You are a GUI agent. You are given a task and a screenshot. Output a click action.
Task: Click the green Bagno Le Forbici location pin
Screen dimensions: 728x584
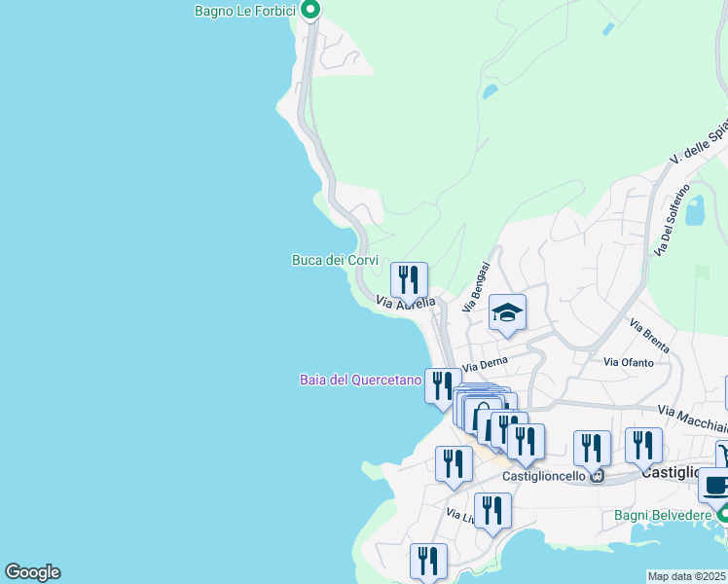(310, 10)
